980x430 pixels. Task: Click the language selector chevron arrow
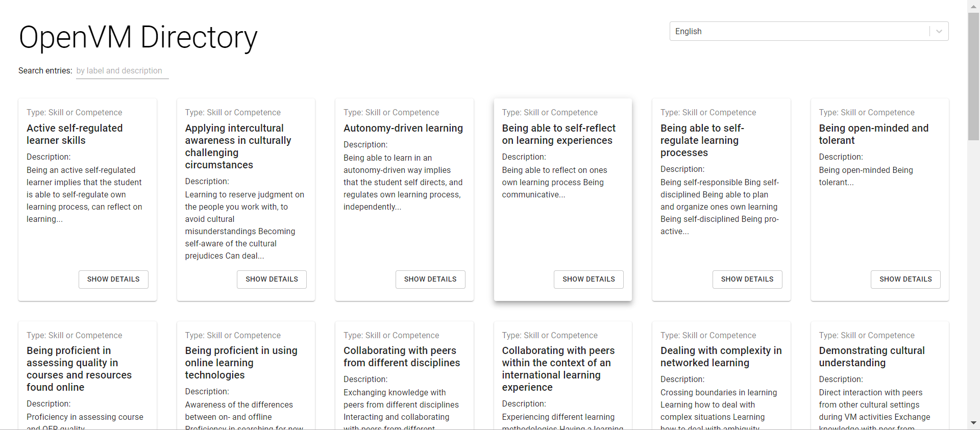tap(939, 31)
